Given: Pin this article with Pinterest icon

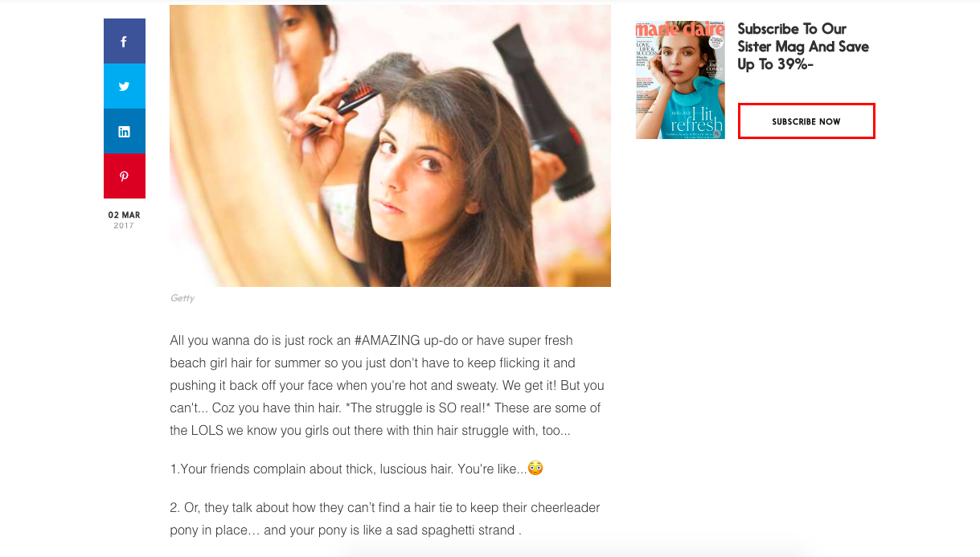Looking at the screenshot, I should (124, 176).
